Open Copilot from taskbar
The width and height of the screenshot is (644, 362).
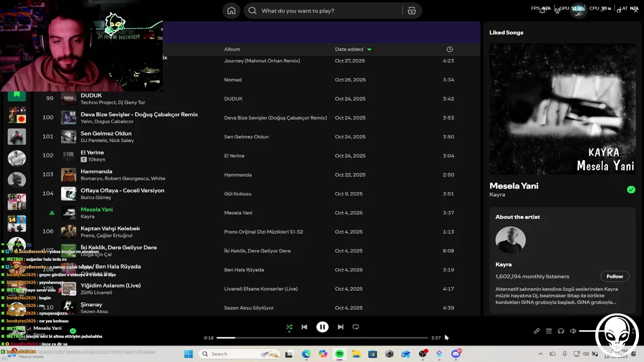tap(323, 354)
